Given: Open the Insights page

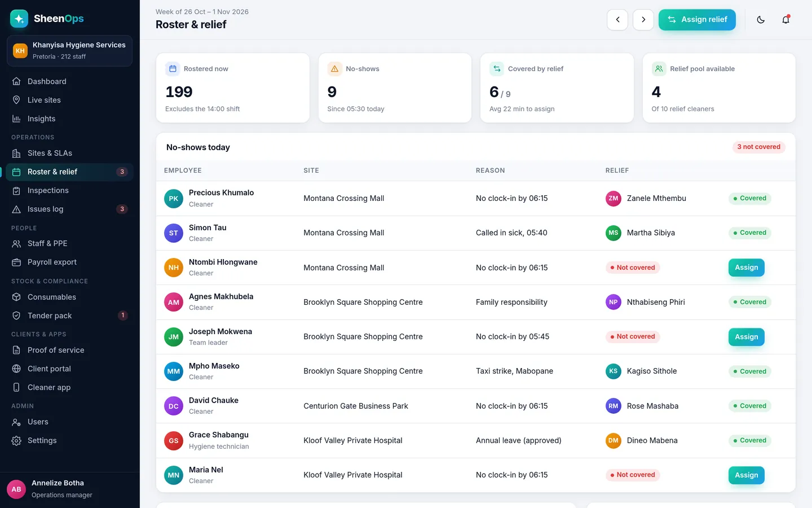Looking at the screenshot, I should (x=70, y=119).
